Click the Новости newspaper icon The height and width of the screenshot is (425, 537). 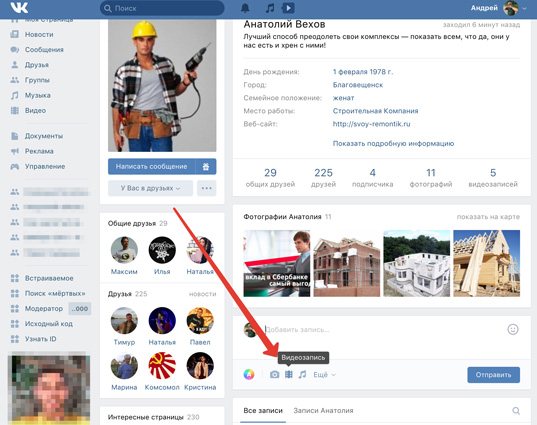(14, 34)
